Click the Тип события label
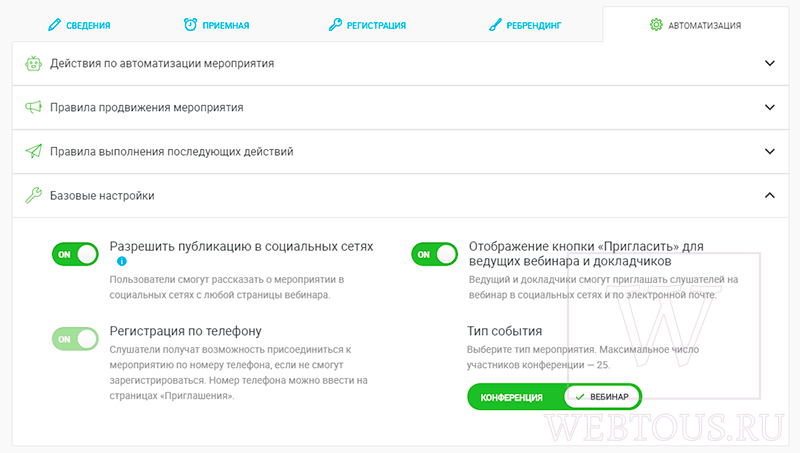 coord(505,331)
